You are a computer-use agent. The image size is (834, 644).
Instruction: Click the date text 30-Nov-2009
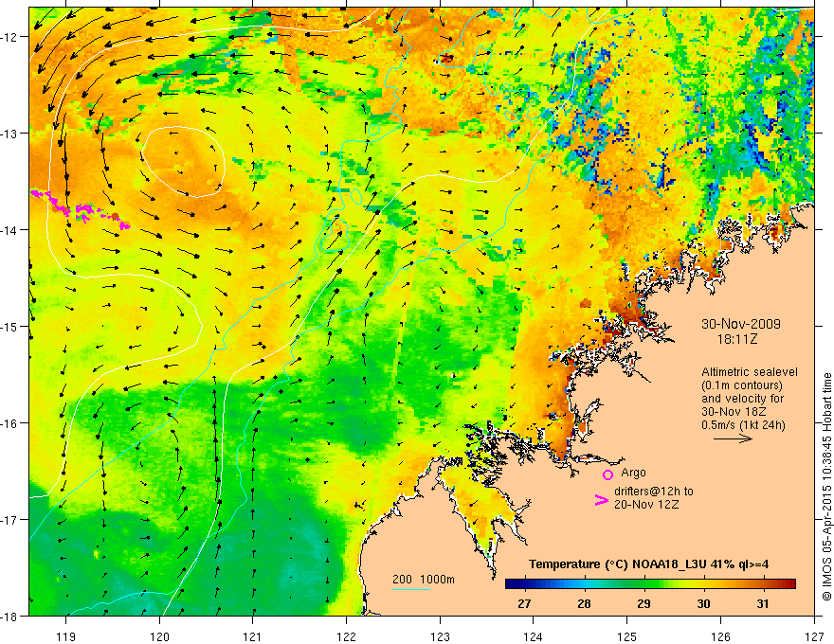click(x=741, y=324)
